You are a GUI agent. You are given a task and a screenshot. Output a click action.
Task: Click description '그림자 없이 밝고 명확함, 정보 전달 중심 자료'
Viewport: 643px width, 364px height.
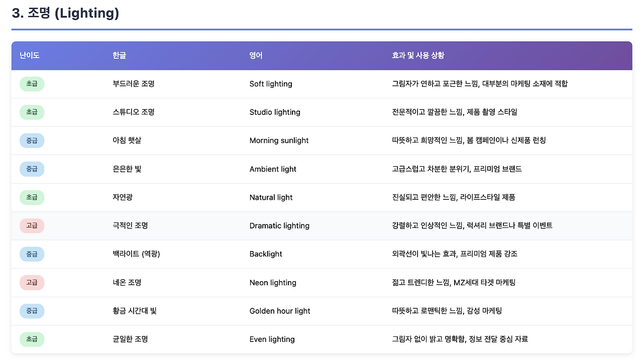pyautogui.click(x=460, y=339)
